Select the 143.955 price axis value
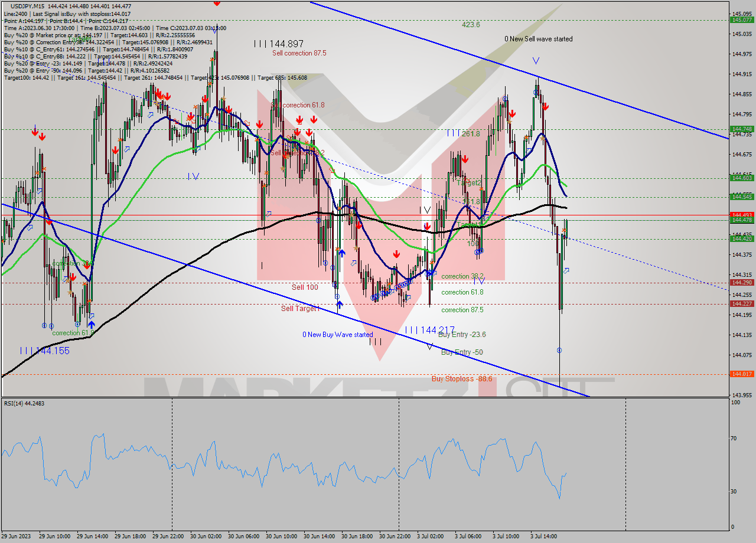 [x=742, y=395]
